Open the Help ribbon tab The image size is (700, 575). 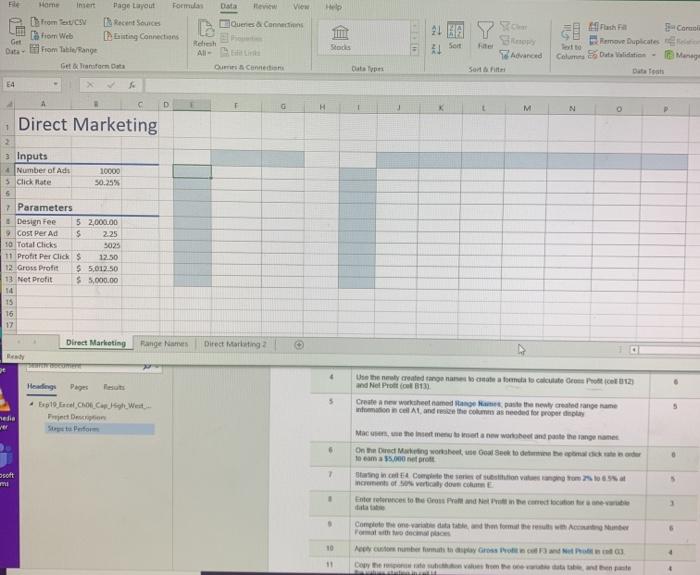click(333, 7)
